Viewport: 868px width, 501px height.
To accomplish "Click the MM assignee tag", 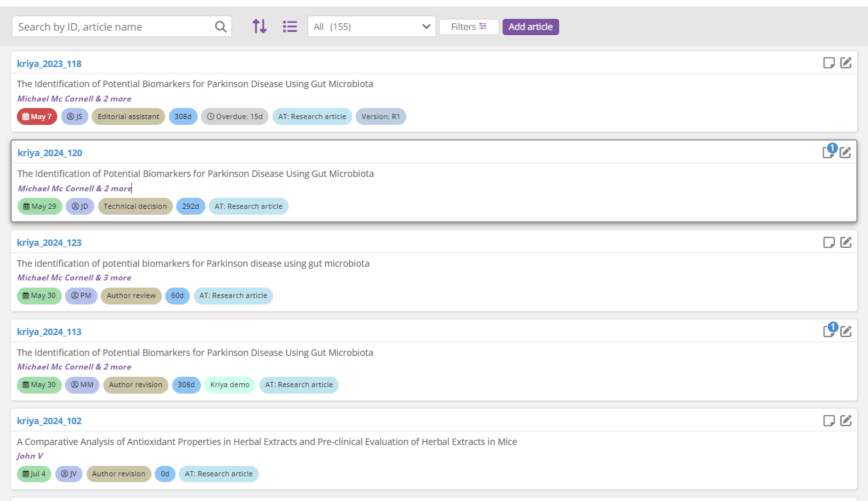I will pyautogui.click(x=82, y=385).
